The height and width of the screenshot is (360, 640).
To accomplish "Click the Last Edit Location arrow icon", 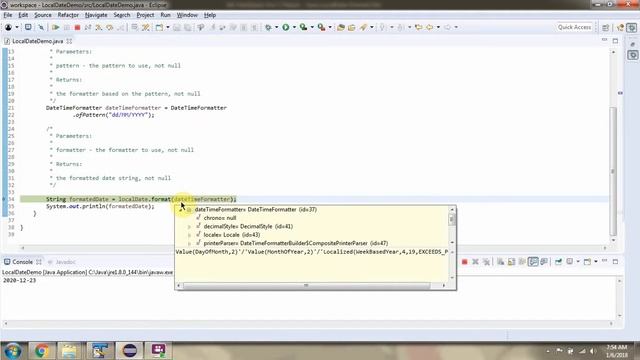I will (419, 27).
